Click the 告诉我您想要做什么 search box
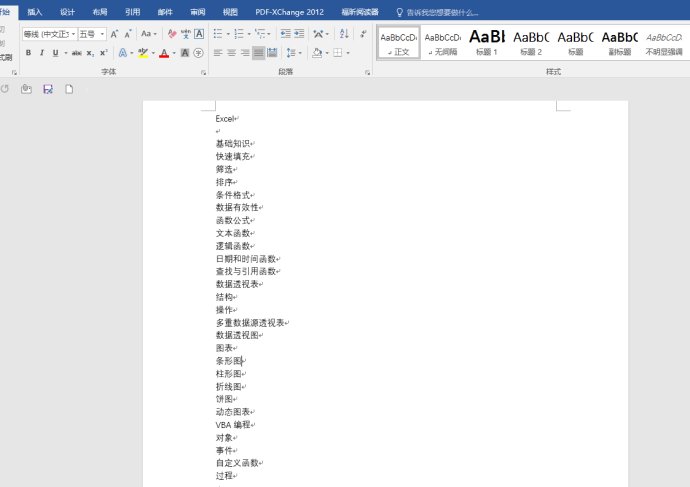Viewport: 690px width, 487px height. pyautogui.click(x=442, y=12)
